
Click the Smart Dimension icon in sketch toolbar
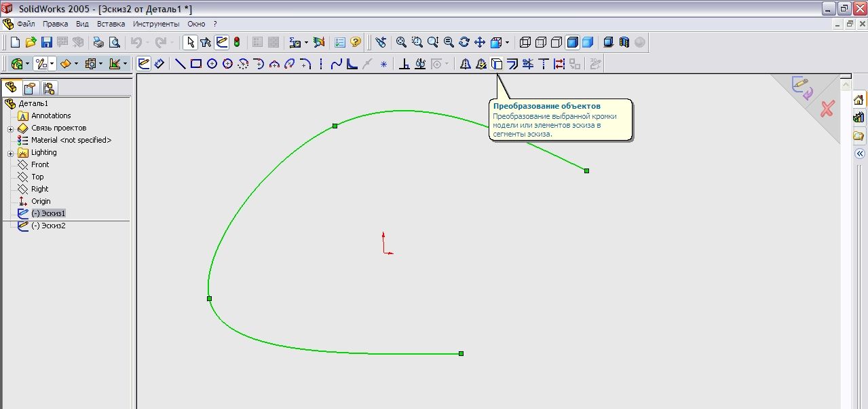point(159,64)
